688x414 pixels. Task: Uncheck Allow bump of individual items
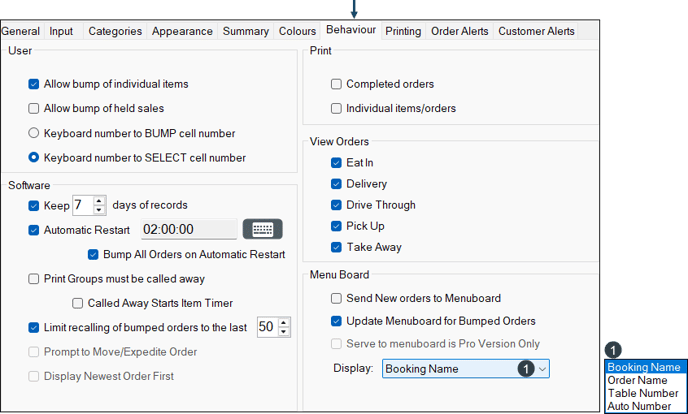click(34, 84)
